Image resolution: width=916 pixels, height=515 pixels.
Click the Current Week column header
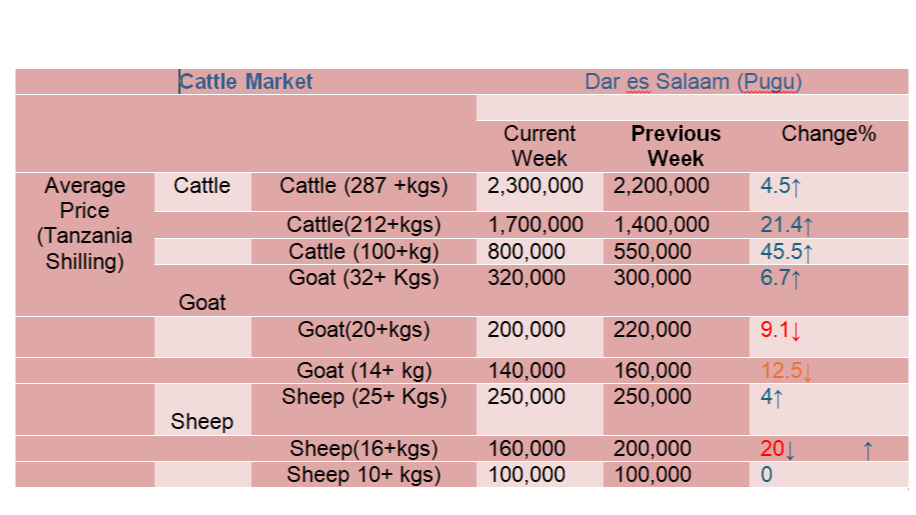[539, 146]
